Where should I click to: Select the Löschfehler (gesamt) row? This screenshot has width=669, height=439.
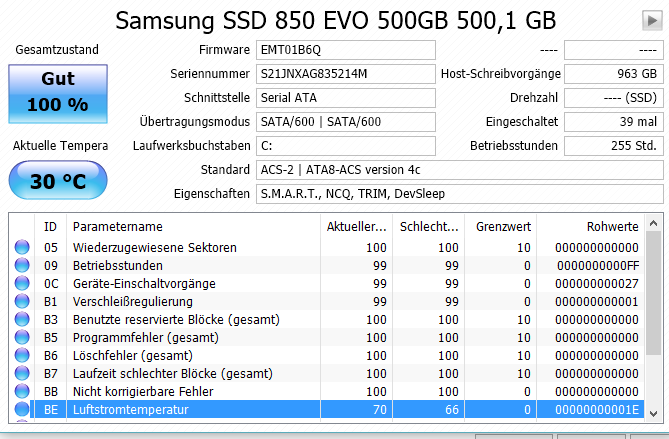pyautogui.click(x=326, y=355)
